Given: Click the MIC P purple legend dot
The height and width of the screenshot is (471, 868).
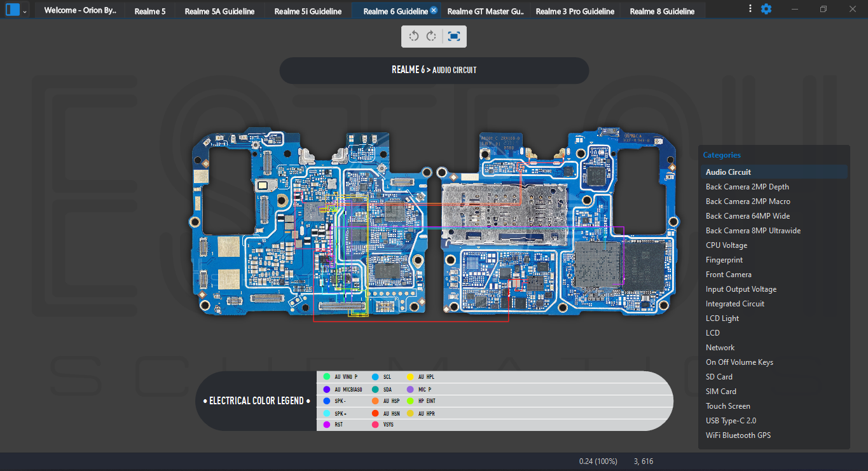Looking at the screenshot, I should tap(410, 389).
